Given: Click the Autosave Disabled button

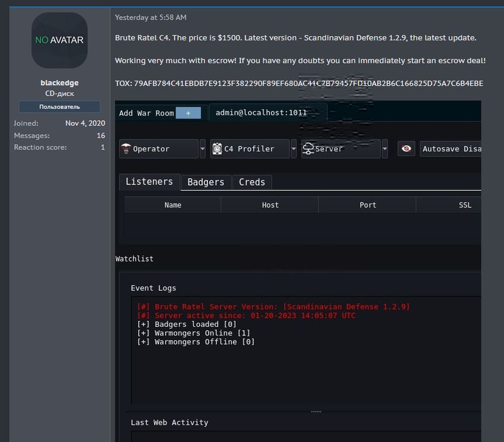Looking at the screenshot, I should tap(451, 149).
